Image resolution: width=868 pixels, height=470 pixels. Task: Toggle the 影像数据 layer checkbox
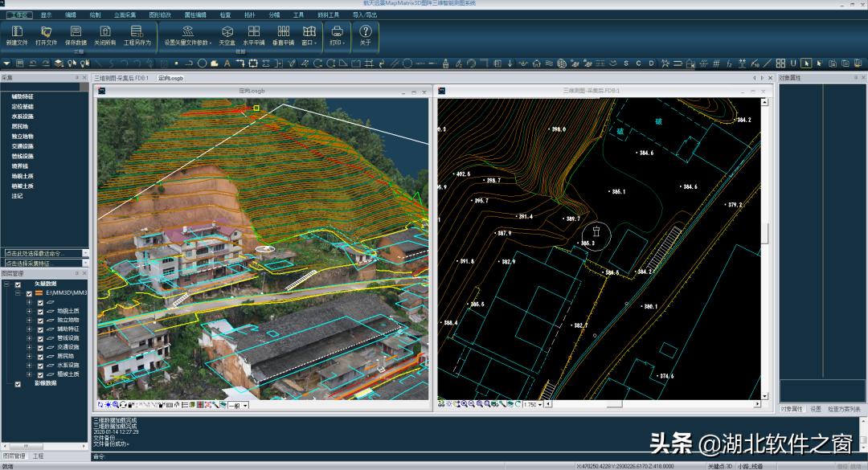pos(18,384)
